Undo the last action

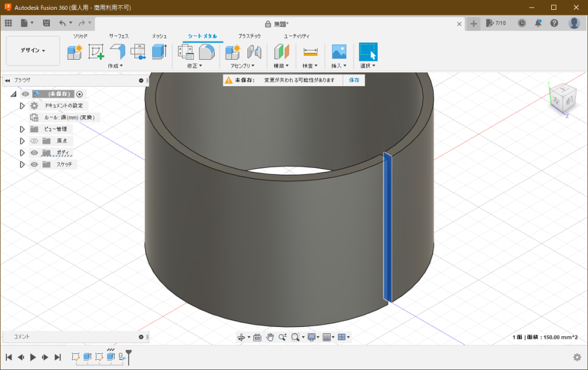63,23
